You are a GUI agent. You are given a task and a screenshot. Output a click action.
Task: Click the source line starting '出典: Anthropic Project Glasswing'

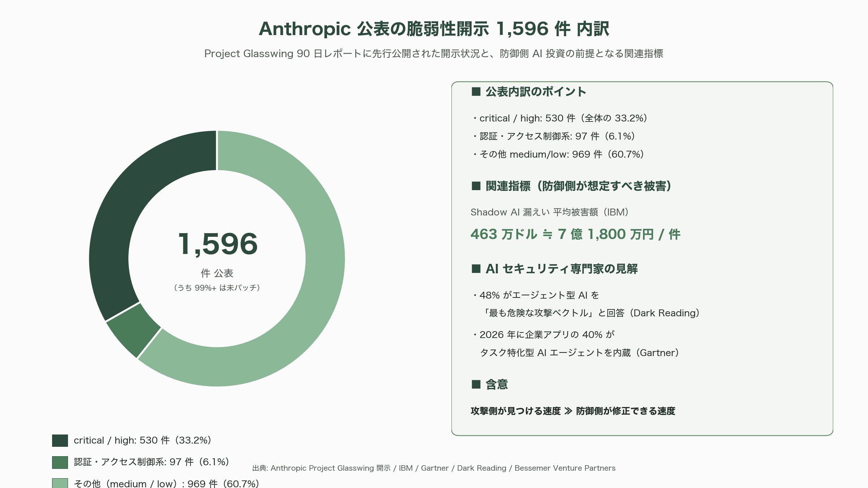[x=434, y=468]
